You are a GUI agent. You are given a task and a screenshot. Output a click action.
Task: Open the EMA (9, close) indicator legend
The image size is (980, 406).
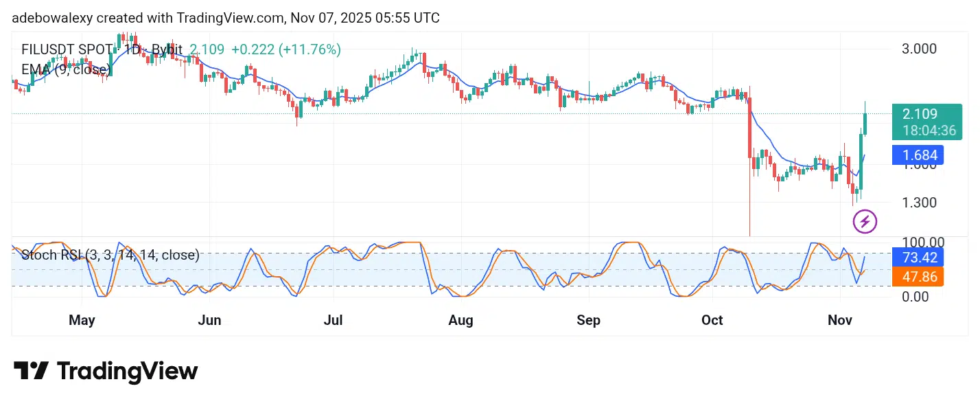click(66, 69)
